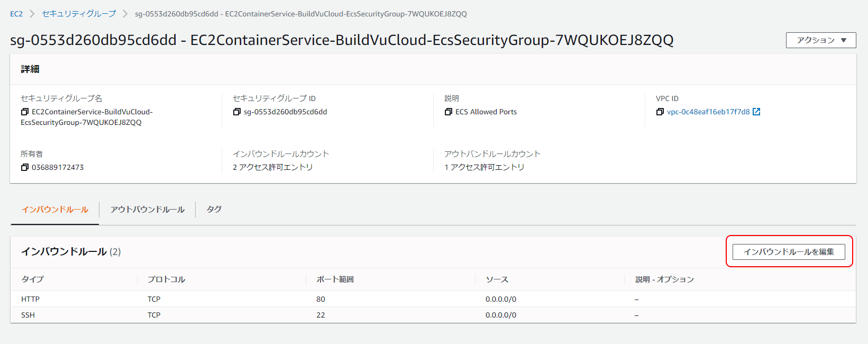868x344 pixels.
Task: Click インバウンドルールを編集 button
Action: [789, 252]
